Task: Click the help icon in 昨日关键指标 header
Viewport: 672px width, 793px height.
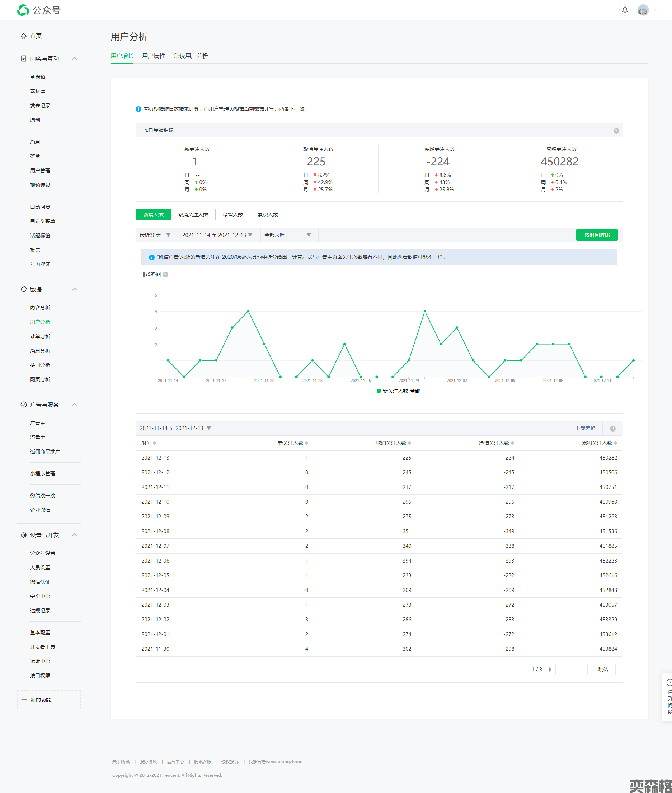Action: (x=616, y=131)
